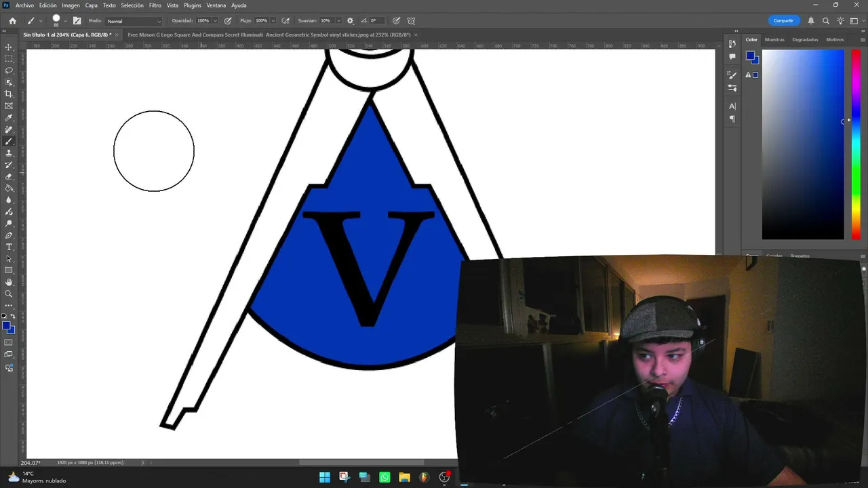868x488 pixels.
Task: Click the Compartir button
Action: pos(783,21)
